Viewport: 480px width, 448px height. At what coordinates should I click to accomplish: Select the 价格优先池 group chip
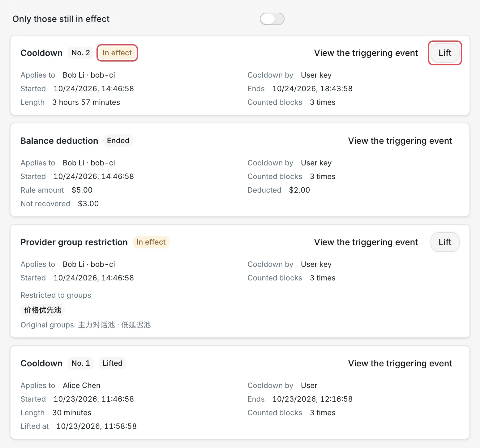(x=43, y=310)
